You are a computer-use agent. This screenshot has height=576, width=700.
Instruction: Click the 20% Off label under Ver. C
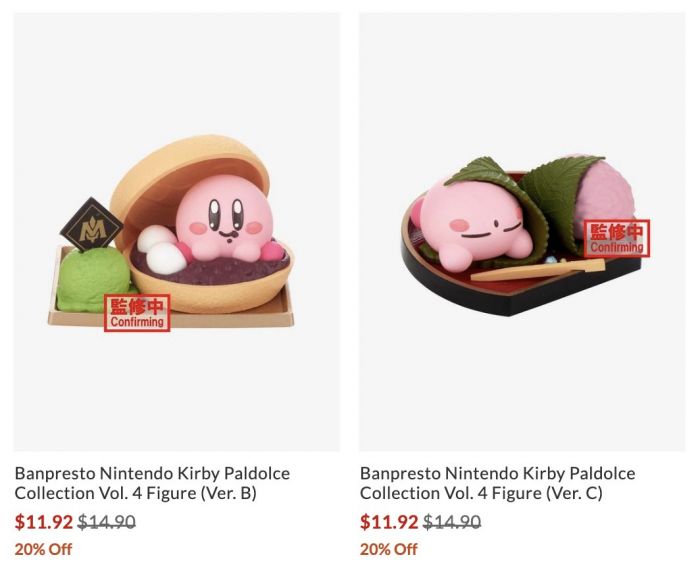389,549
